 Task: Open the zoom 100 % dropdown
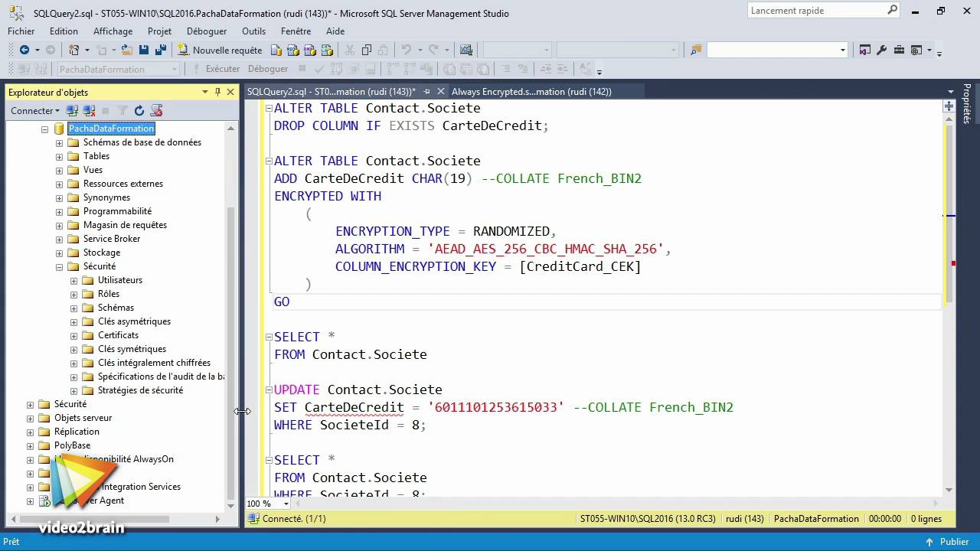pos(286,504)
